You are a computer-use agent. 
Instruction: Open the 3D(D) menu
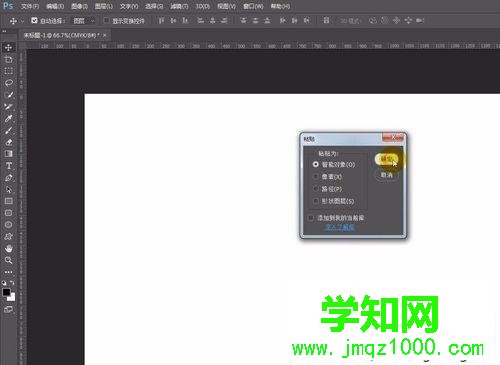point(203,6)
